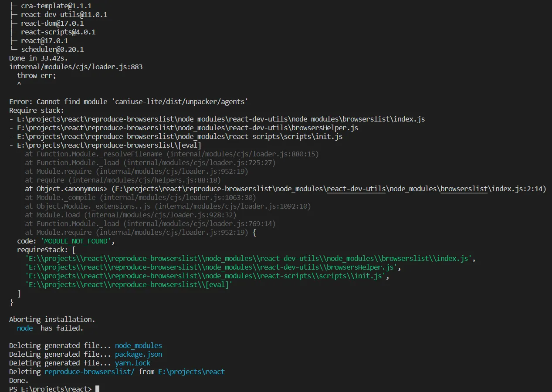552x392 pixels.
Task: Click 'at Object.Module._extensions..js' trace line
Action: tap(168, 206)
